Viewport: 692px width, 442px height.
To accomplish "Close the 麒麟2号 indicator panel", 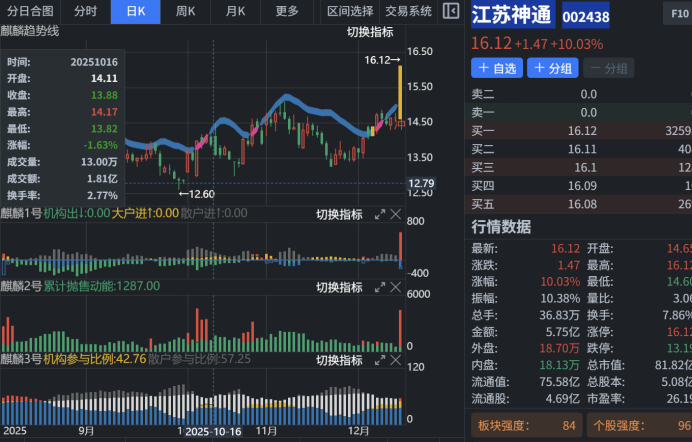I will click(395, 287).
